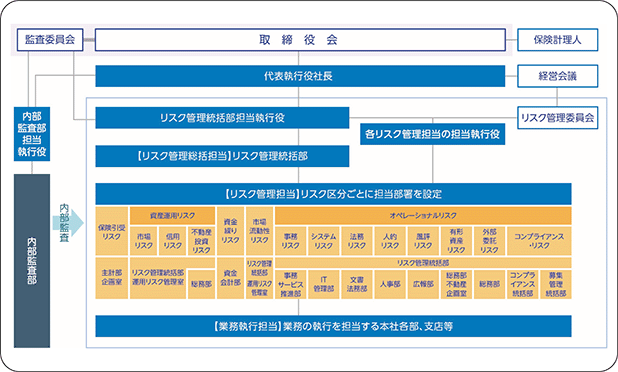The height and width of the screenshot is (372, 618).
Task: Select the 取締役会 box
Action: click(300, 40)
